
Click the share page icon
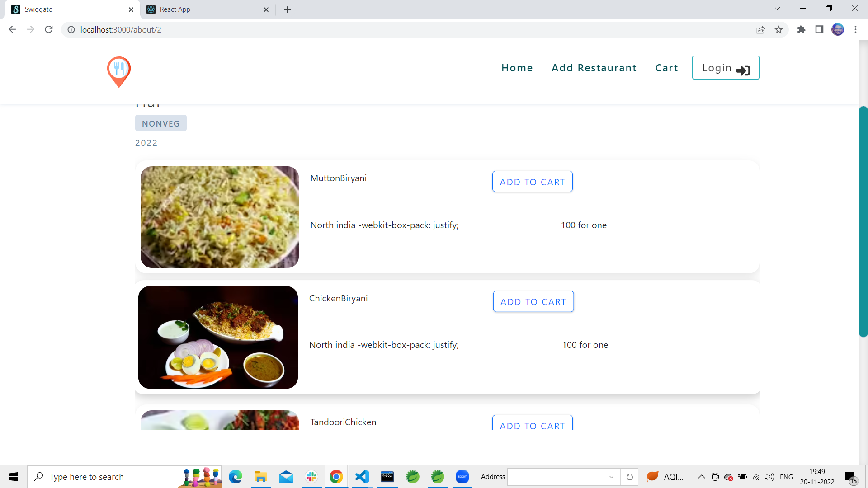760,30
